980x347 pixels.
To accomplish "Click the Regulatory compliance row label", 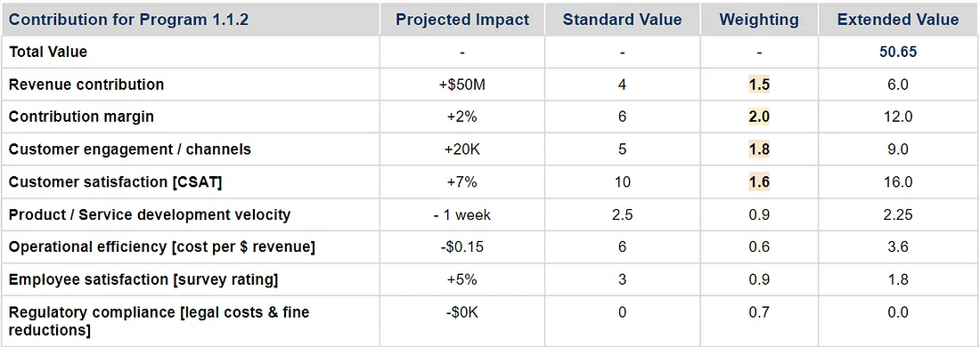I will [159, 320].
